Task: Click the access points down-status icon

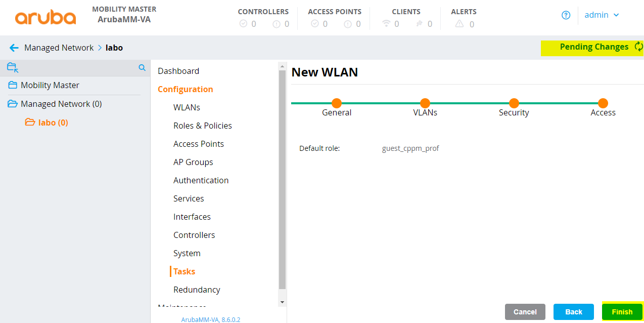Action: (x=348, y=24)
